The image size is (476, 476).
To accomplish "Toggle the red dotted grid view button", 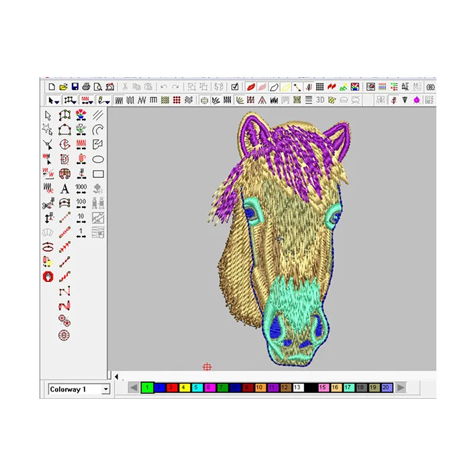I will click(x=177, y=100).
